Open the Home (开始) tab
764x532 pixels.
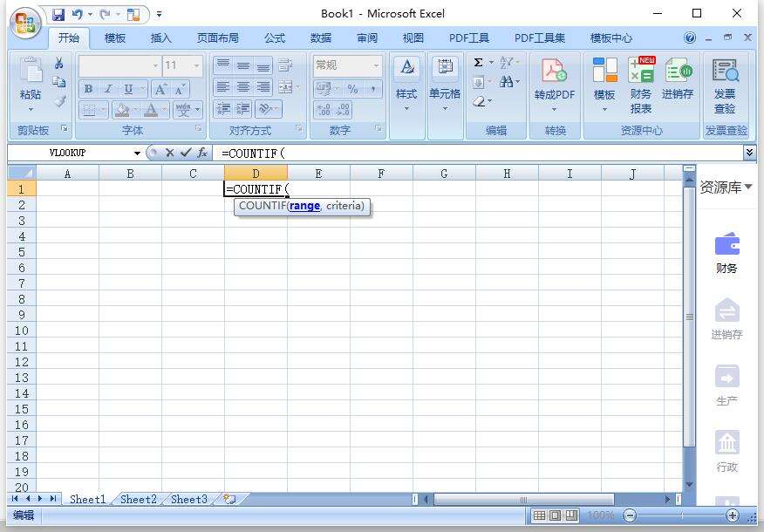69,38
